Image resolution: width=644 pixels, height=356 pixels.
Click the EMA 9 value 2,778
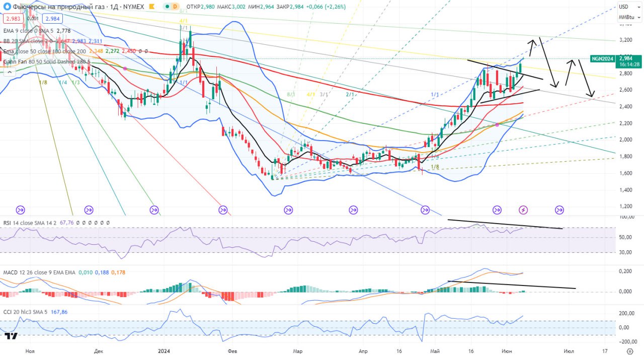tap(63, 31)
